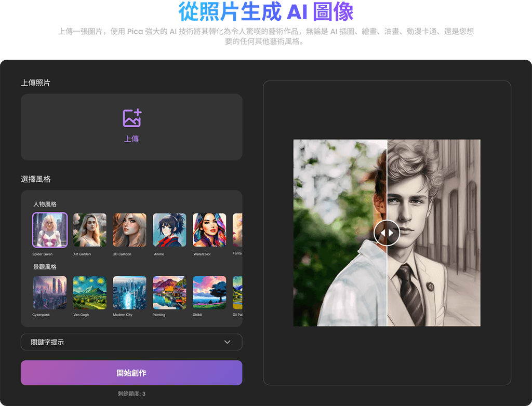Select the Painting landscape thumbnail
The width and height of the screenshot is (532, 406).
click(x=169, y=292)
